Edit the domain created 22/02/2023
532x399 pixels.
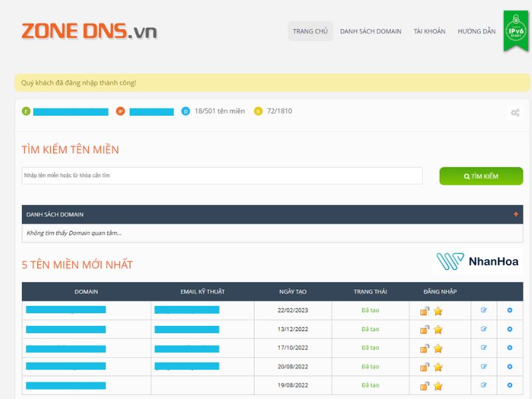(484, 310)
